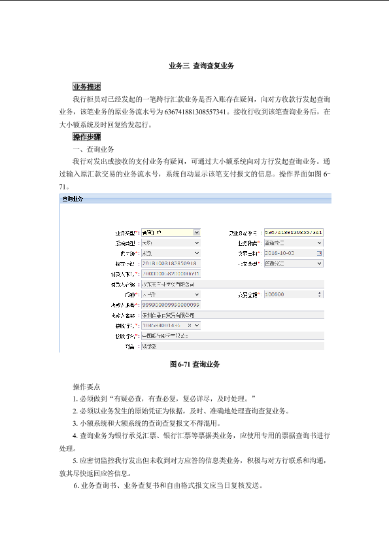Click the serial number 636741881308557341 in the paragraph
389x550 pixels.
pyautogui.click(x=195, y=112)
